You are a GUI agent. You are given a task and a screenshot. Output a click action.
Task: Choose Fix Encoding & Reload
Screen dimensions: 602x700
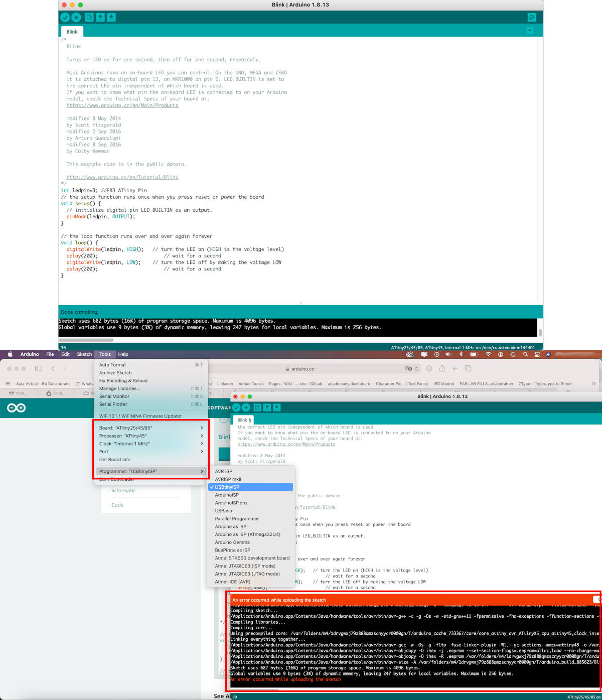(151, 380)
